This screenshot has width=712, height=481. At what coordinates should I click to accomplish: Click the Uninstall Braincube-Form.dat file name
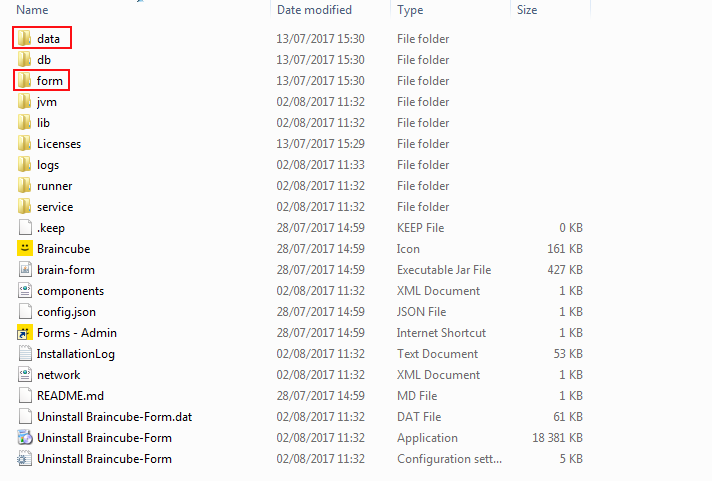point(114,417)
